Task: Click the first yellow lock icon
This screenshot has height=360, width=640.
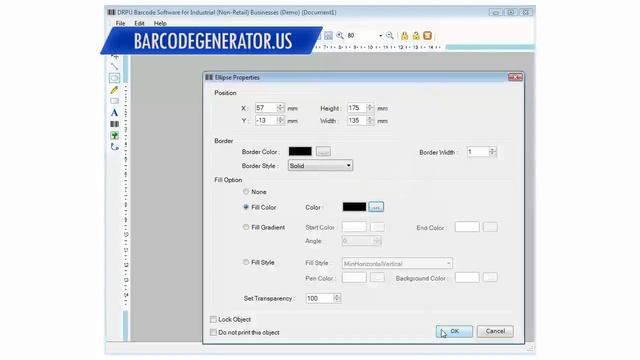Action: [404, 36]
